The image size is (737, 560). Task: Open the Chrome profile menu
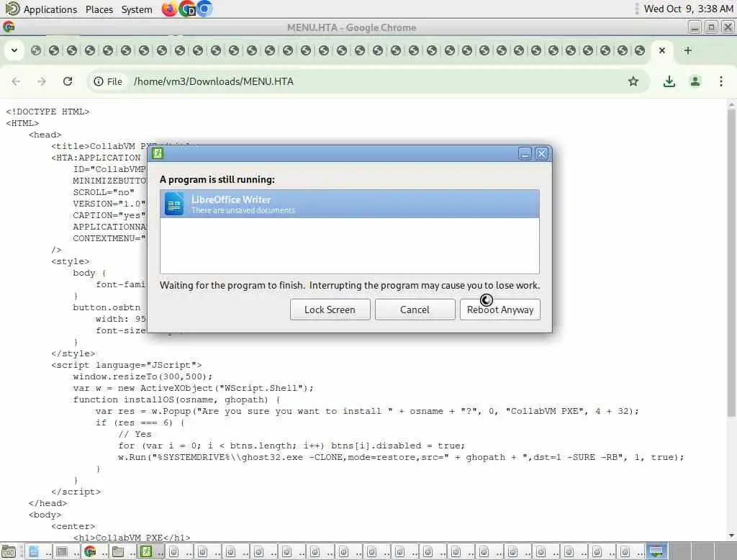coord(695,81)
